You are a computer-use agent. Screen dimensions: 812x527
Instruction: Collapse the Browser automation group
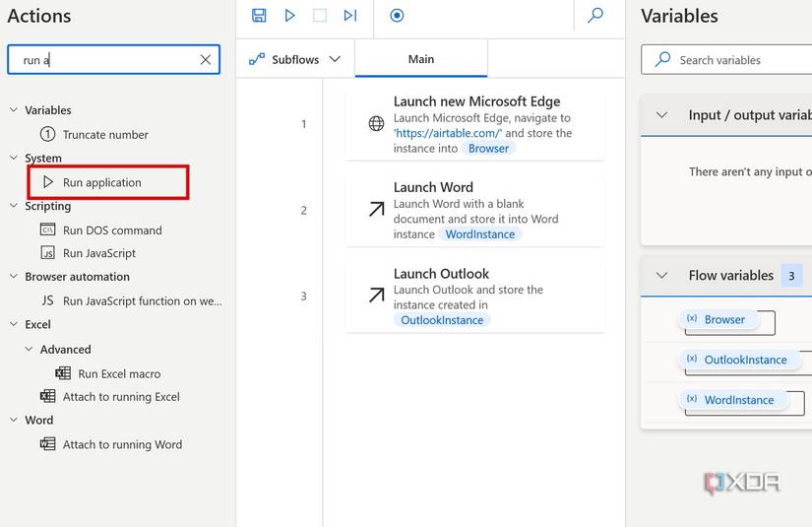click(x=14, y=276)
